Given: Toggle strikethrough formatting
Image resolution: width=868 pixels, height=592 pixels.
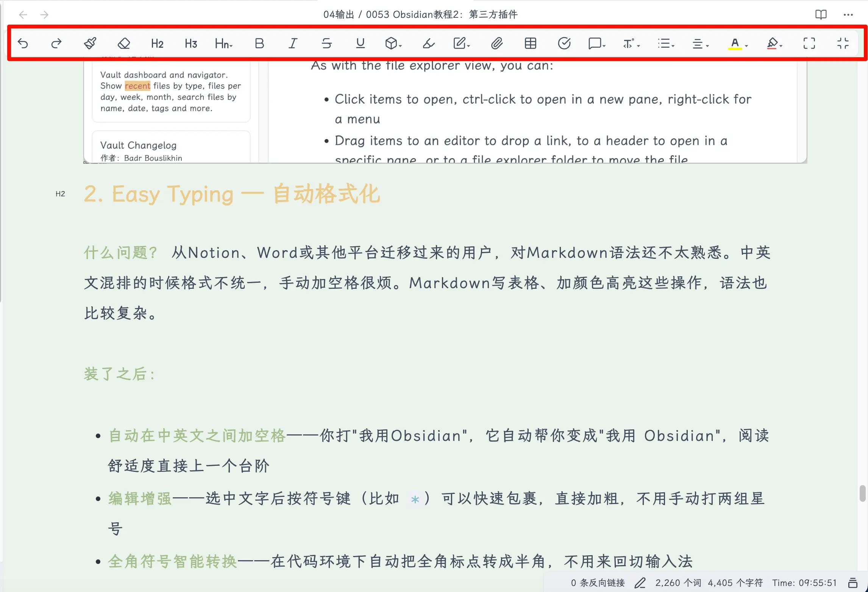Looking at the screenshot, I should [326, 44].
